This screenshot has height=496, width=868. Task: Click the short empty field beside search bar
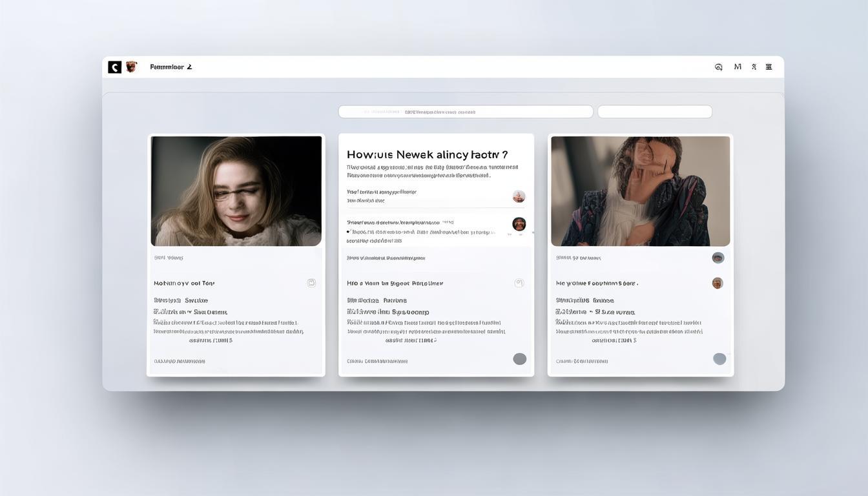coord(654,112)
